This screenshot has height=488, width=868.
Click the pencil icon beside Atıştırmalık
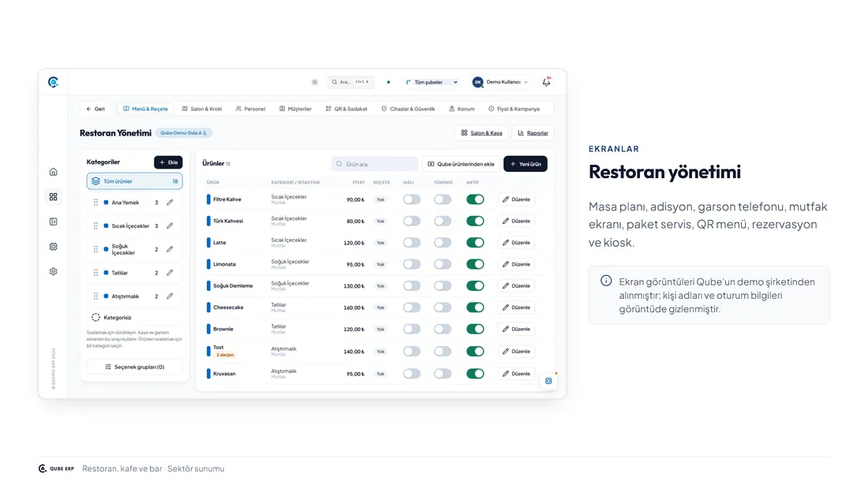pyautogui.click(x=170, y=296)
